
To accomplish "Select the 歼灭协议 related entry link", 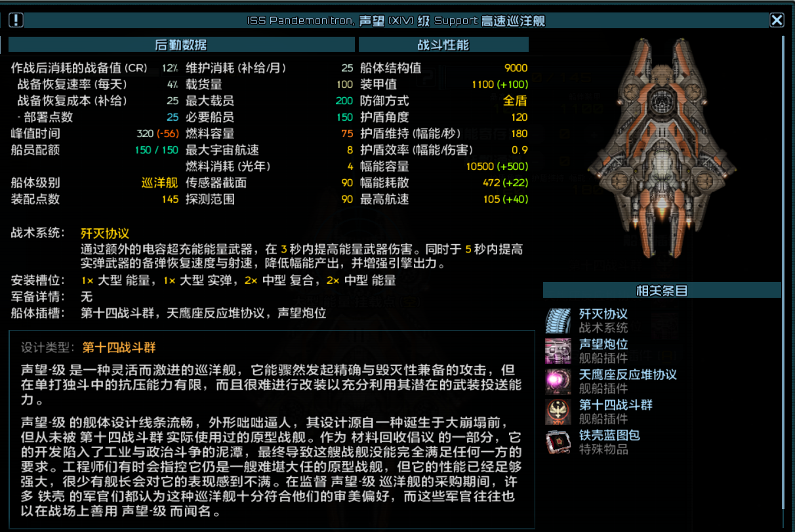I will tap(603, 314).
